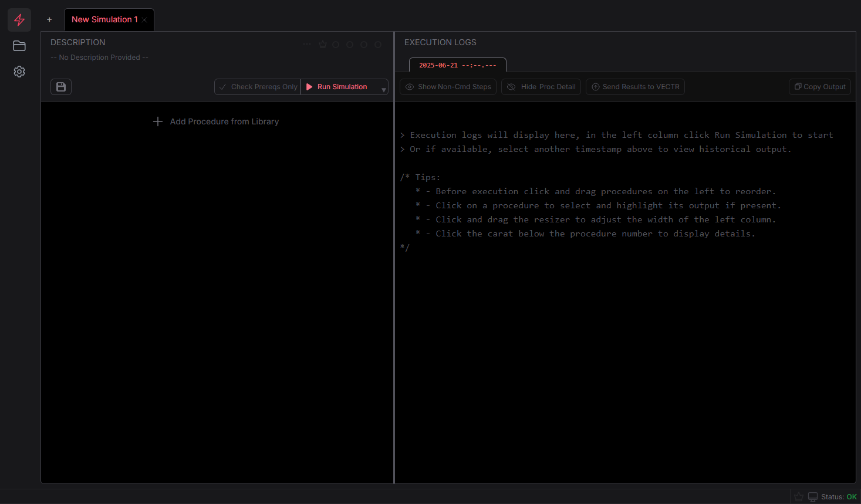The width and height of the screenshot is (861, 504).
Task: Click the crown icon in status bar
Action: 799,497
